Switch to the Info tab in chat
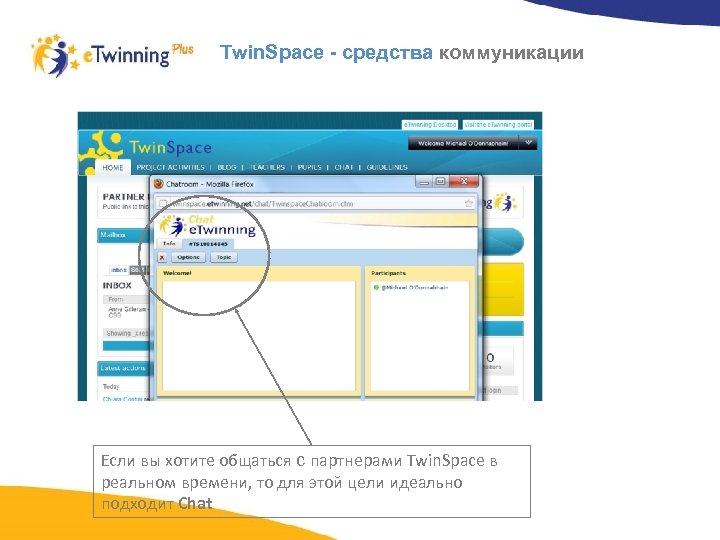This screenshot has height=540, width=720. [169, 244]
